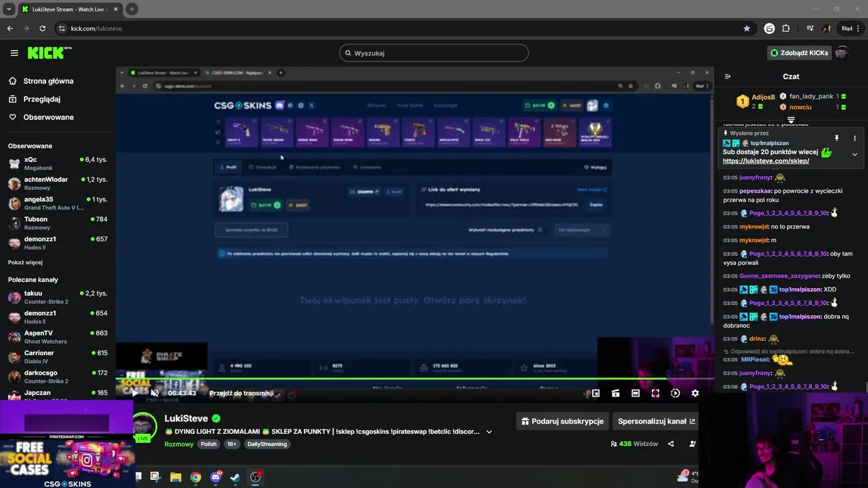Open demonzz1 channel under Obserwowane
This screenshot has width=868, height=488.
pyautogui.click(x=58, y=243)
